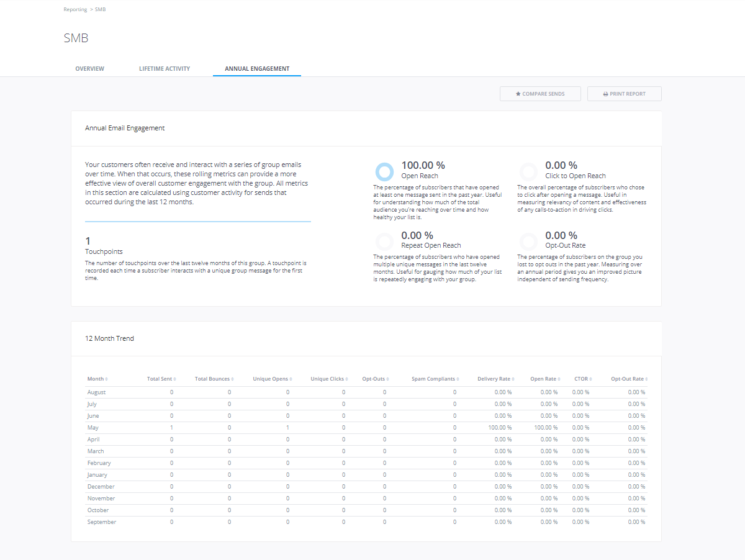Click the 12 Month Trend heading

(109, 339)
